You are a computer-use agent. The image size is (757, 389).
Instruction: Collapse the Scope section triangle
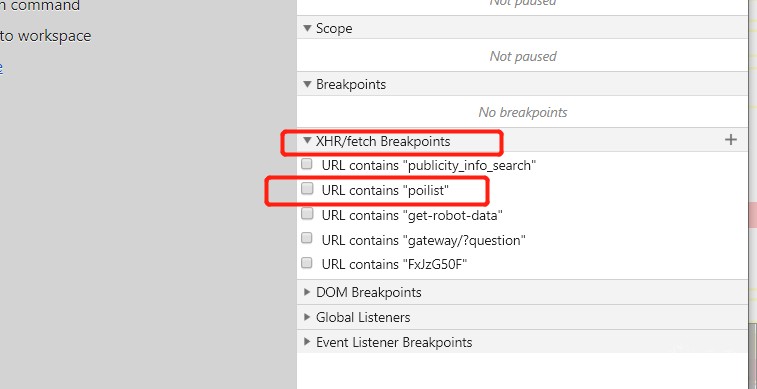(307, 28)
